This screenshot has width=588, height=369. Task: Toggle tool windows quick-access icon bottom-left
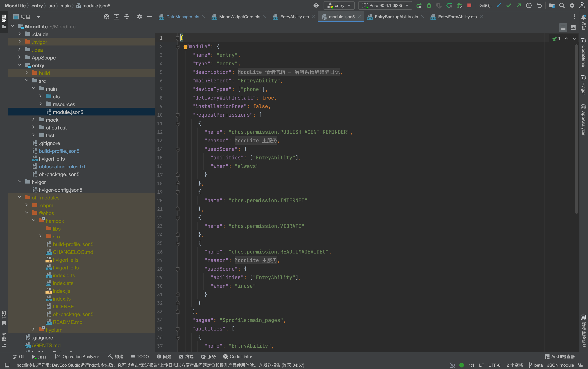[7, 365]
